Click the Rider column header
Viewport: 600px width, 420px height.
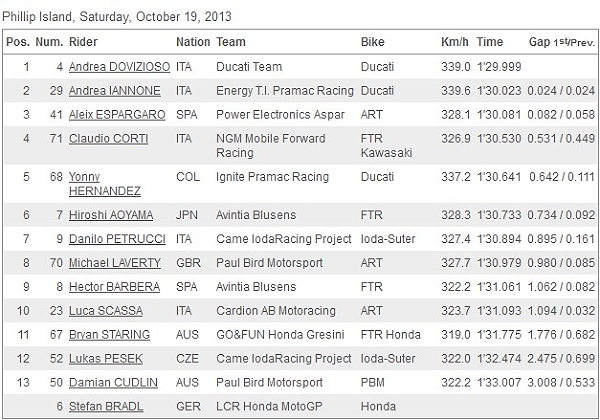(x=82, y=43)
